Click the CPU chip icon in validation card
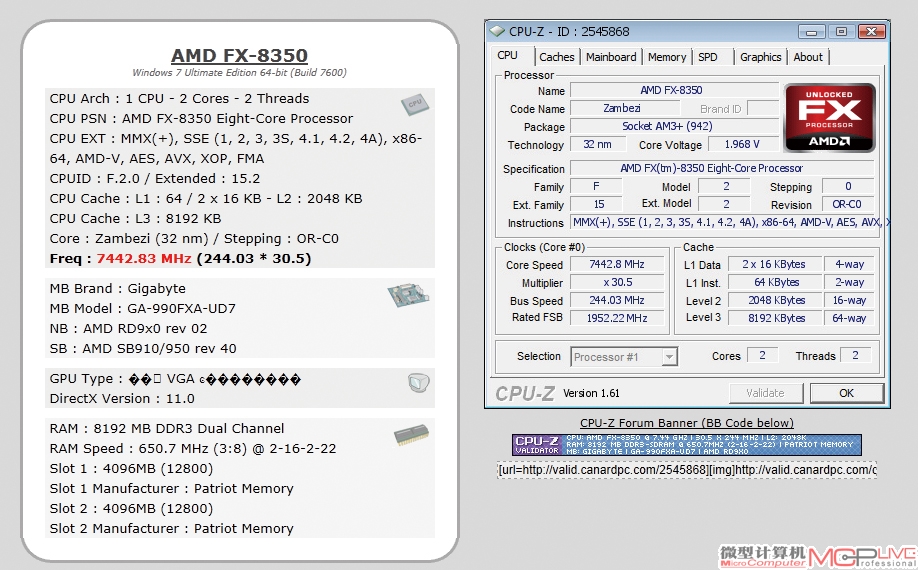 (x=415, y=105)
